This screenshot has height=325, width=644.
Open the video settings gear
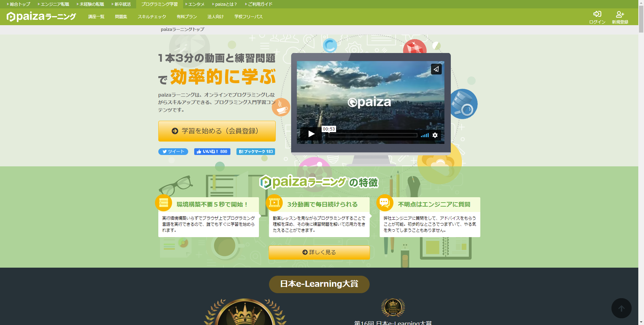pyautogui.click(x=435, y=135)
